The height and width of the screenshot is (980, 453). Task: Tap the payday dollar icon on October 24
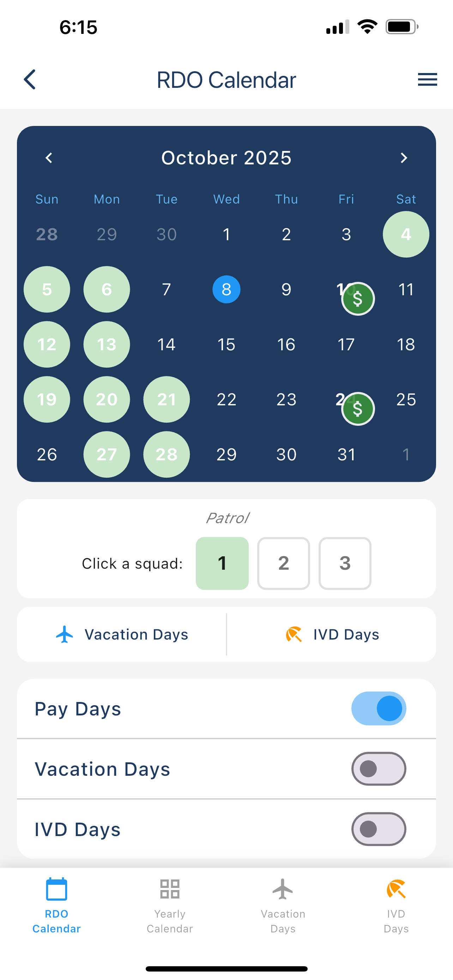point(357,409)
